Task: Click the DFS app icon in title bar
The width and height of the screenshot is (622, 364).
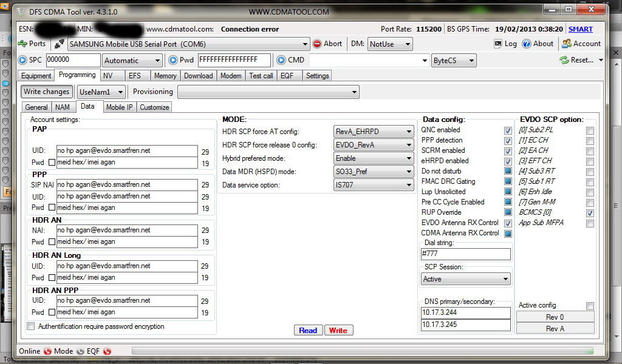Action: point(21,12)
